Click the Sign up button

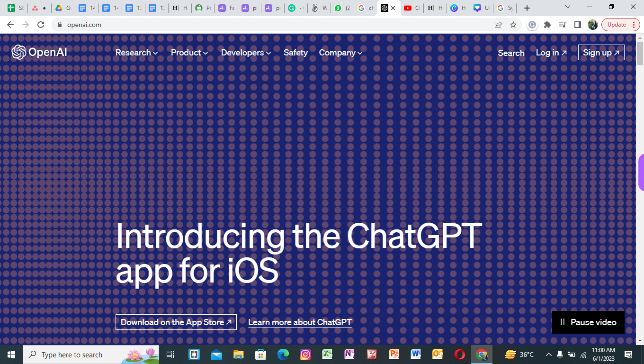[x=601, y=53]
